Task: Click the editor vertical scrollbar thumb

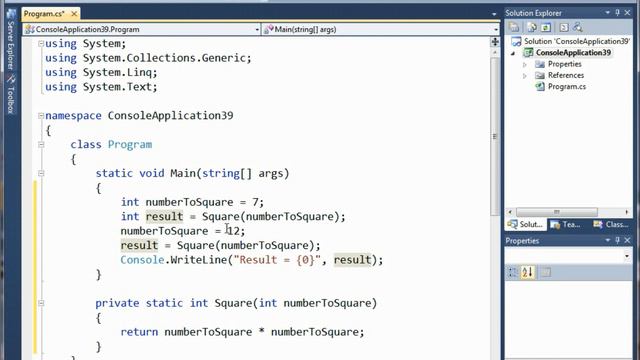Action: click(495, 136)
